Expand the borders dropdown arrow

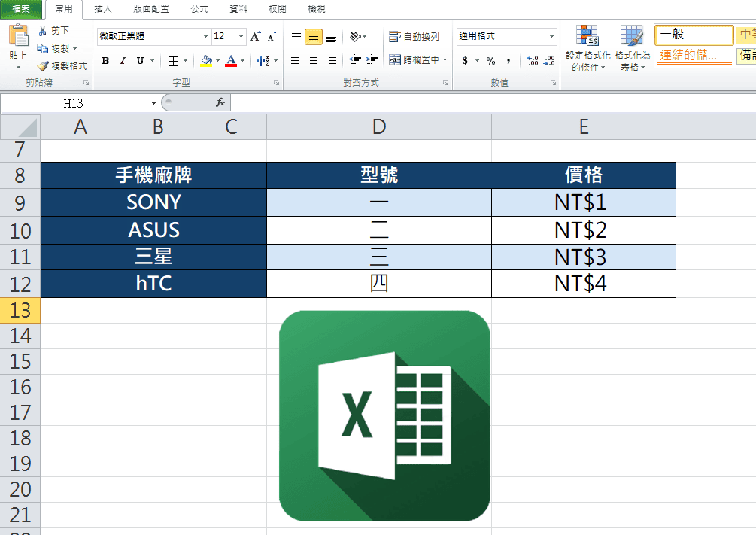pos(185,61)
